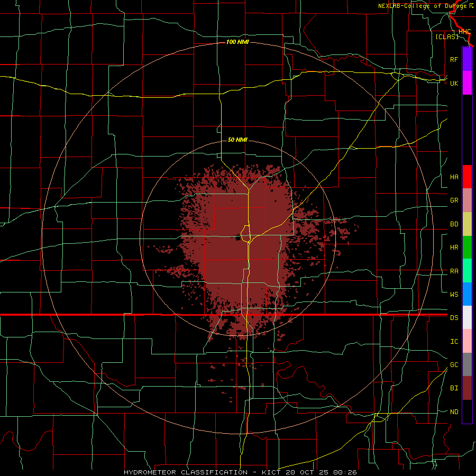Click the RA legend label
This screenshot has height=476, width=476.
tap(454, 271)
